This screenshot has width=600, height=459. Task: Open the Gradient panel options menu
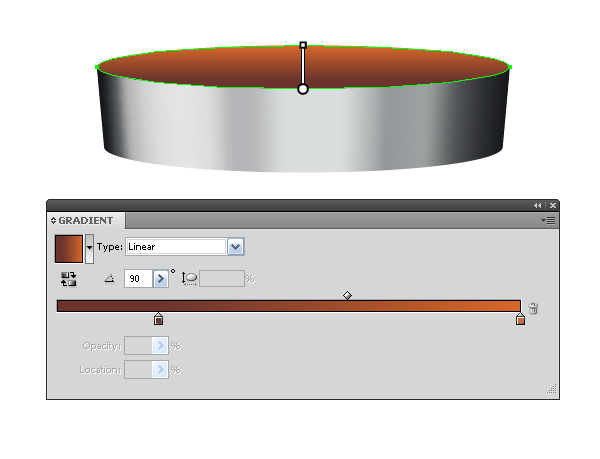[x=548, y=221]
